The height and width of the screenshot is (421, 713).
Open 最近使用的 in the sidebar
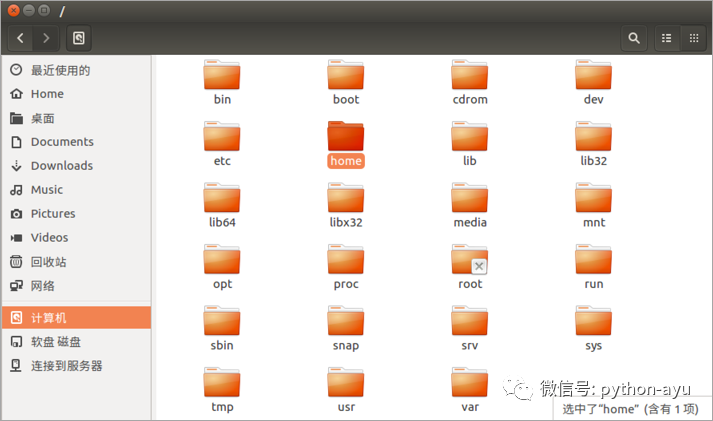76,70
